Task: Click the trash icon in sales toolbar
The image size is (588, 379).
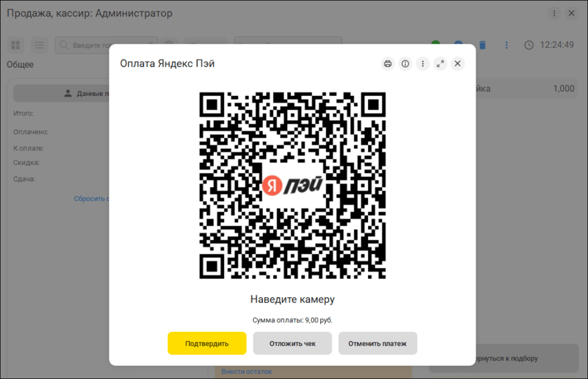Action: [x=482, y=45]
